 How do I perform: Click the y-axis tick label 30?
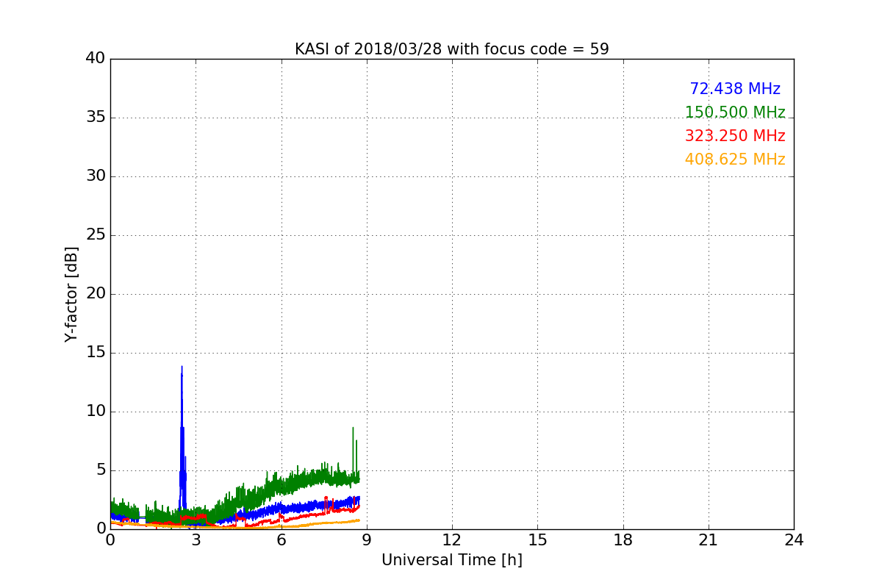point(95,176)
